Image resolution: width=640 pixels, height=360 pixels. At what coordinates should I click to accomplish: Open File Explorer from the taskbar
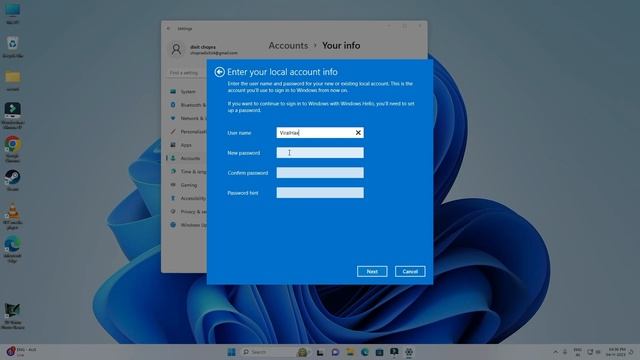[350, 352]
